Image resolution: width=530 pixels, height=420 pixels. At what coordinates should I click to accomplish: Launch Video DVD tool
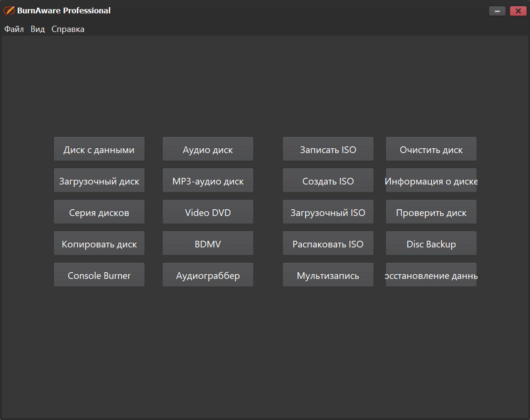[208, 212]
